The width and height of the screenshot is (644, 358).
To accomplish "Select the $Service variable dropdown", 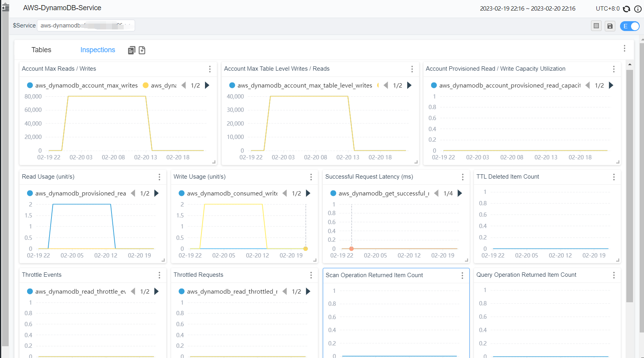I will [86, 26].
